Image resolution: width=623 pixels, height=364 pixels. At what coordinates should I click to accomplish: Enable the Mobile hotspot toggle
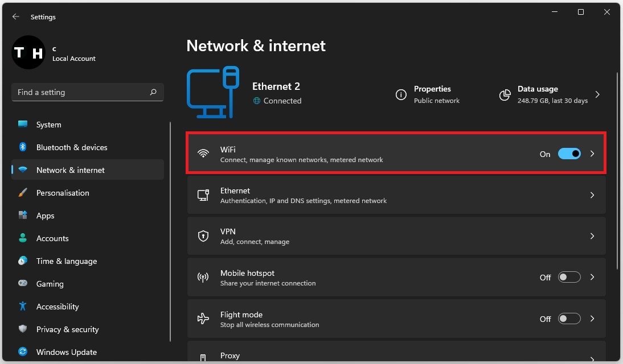pos(569,278)
